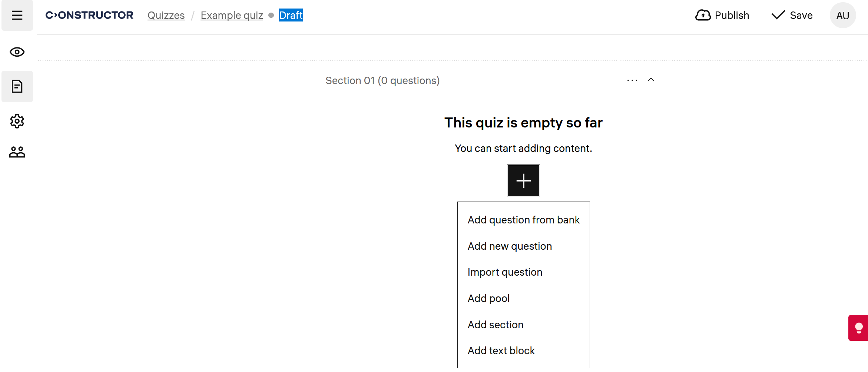This screenshot has width=868, height=372.
Task: Publish the quiz
Action: pyautogui.click(x=722, y=15)
